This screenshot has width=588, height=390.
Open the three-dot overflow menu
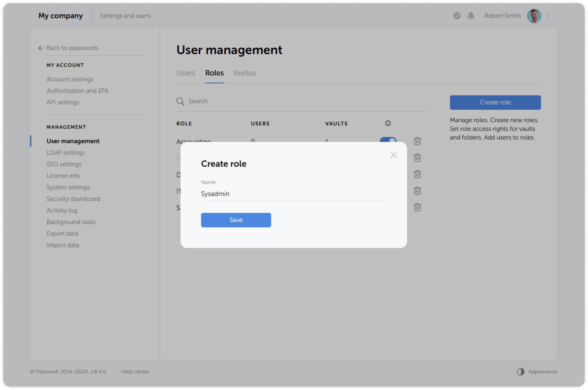(x=548, y=16)
